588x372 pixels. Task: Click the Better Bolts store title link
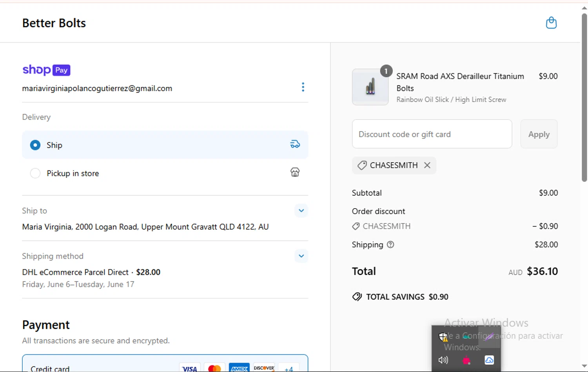point(54,23)
